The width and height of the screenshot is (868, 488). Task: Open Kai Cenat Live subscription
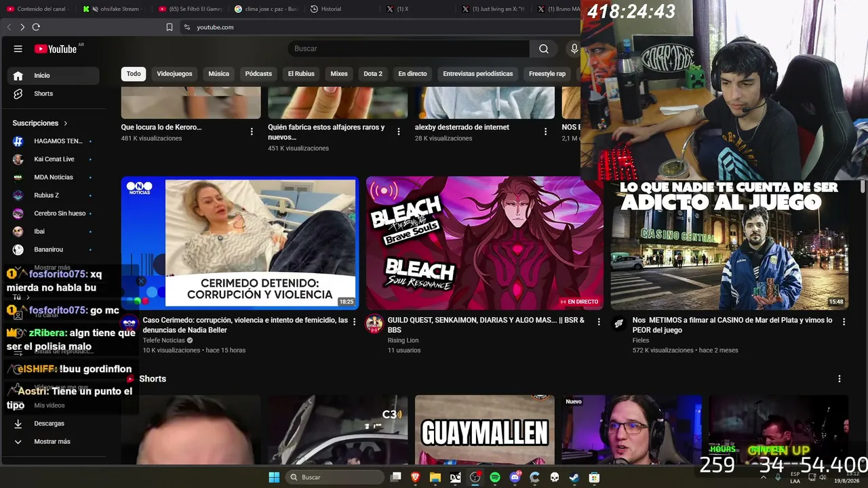pos(53,159)
